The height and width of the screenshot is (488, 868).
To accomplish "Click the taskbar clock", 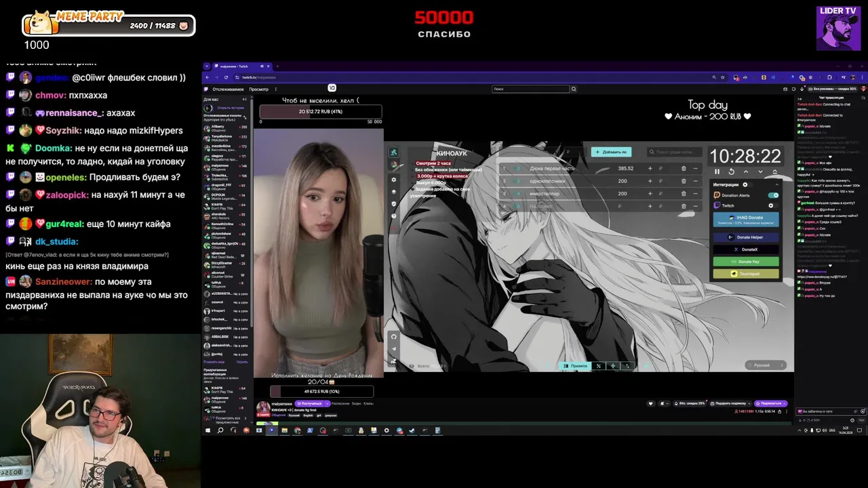I will pos(846,430).
